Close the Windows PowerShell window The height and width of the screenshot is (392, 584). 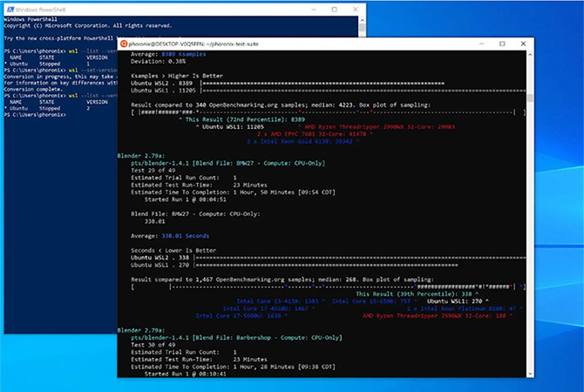click(x=355, y=10)
